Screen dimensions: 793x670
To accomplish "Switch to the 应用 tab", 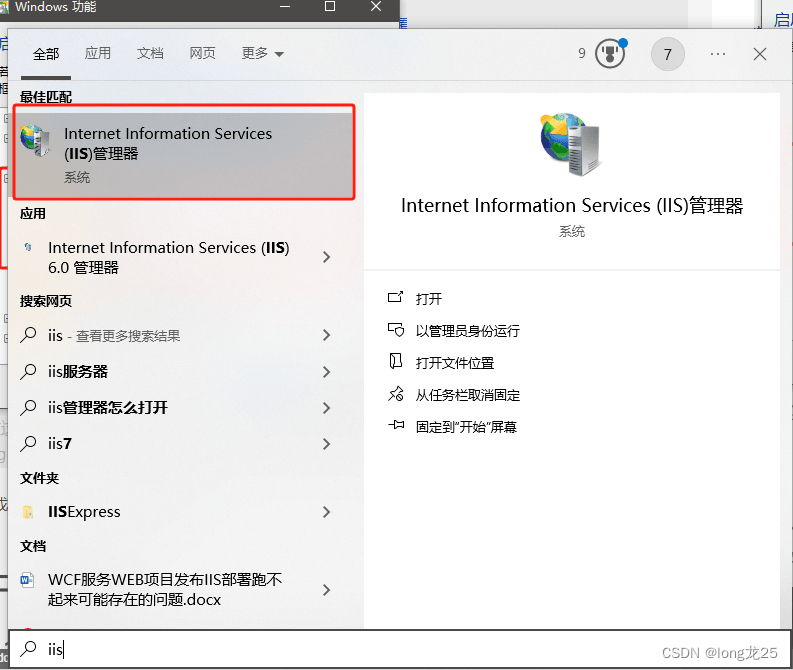I will click(98, 53).
